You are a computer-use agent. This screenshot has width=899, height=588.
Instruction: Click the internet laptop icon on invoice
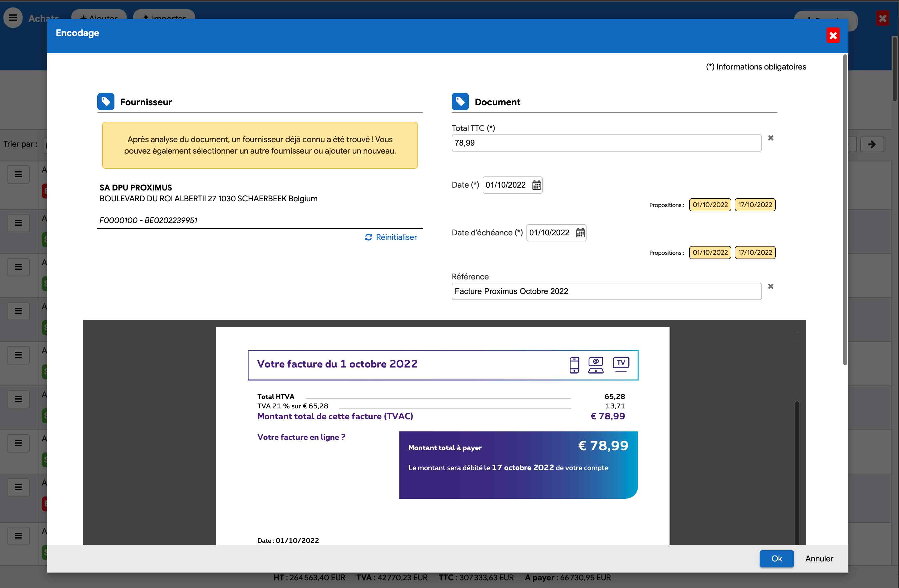[x=596, y=365]
